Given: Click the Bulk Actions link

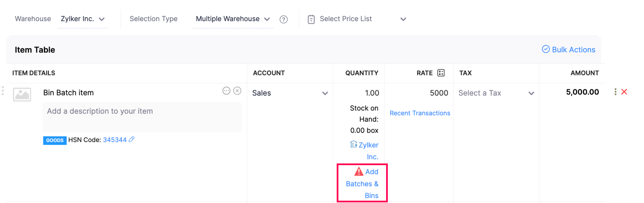Looking at the screenshot, I should pyautogui.click(x=569, y=50).
